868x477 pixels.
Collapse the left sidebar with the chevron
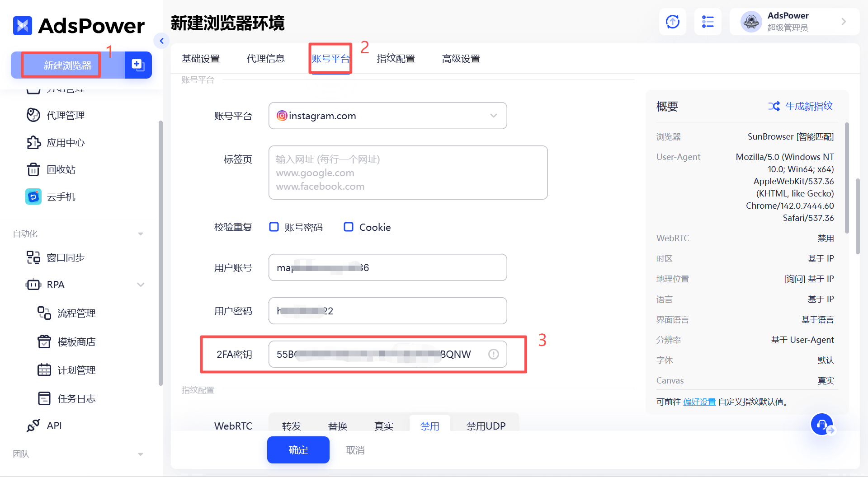[x=161, y=41]
